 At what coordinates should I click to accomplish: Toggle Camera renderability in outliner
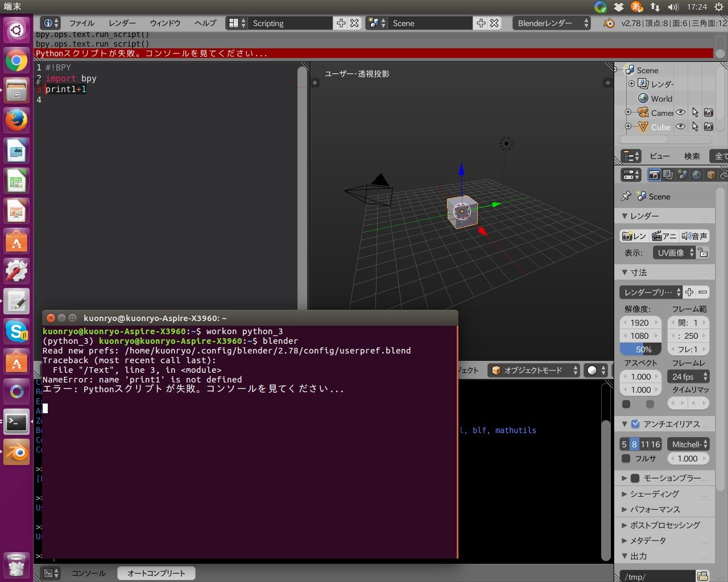tap(709, 112)
